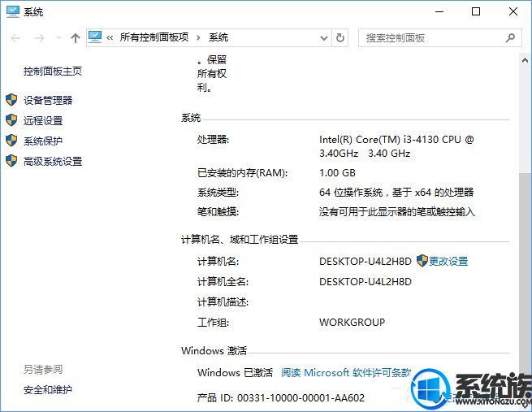Refresh the System page
Screen dimensions: 532x412
click(x=340, y=37)
